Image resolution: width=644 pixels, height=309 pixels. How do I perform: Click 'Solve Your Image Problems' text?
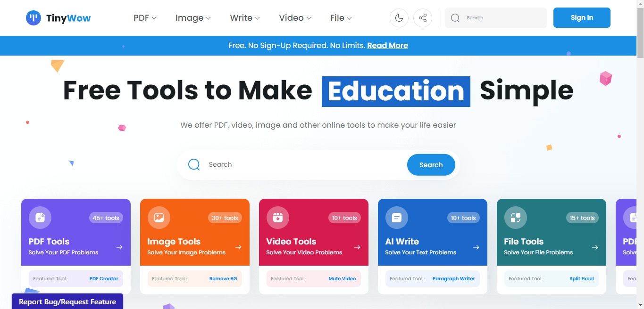(x=186, y=252)
